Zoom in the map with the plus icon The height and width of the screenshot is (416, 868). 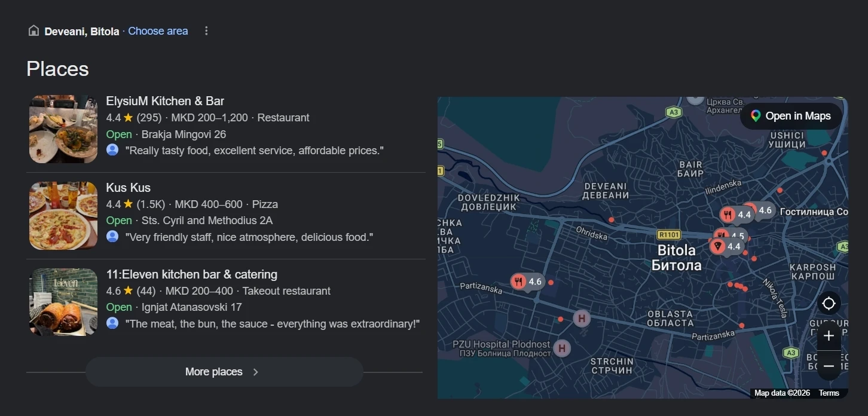(829, 336)
